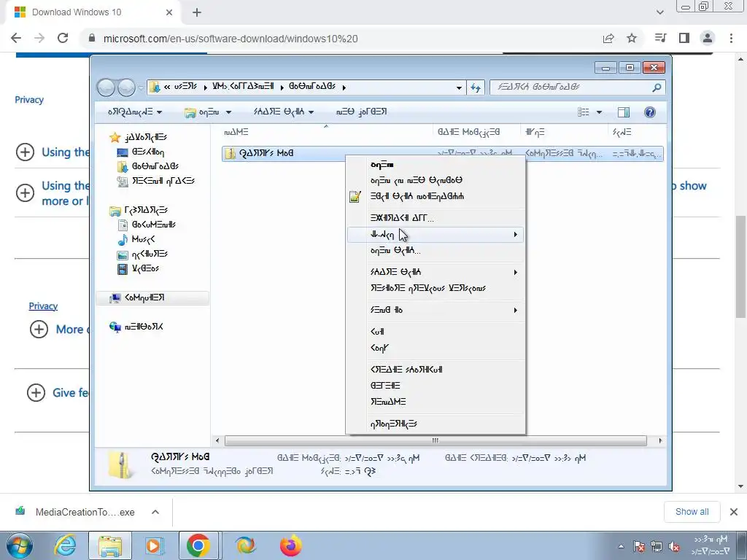Open the arrow next to the Open toolbar button
This screenshot has height=560, width=747.
pyautogui.click(x=228, y=112)
